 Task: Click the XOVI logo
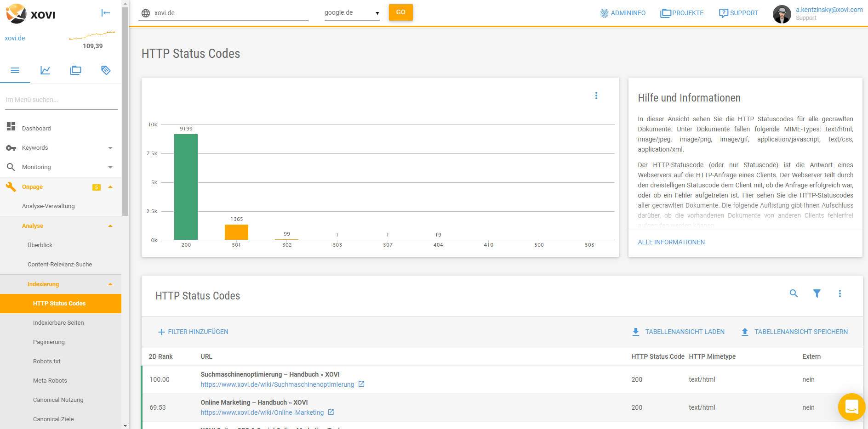point(30,14)
